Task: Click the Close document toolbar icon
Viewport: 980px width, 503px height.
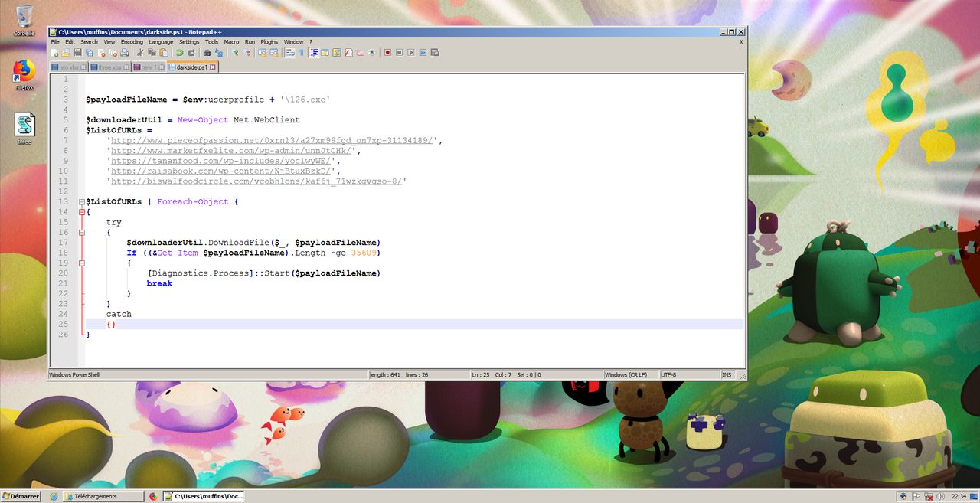Action: click(101, 53)
